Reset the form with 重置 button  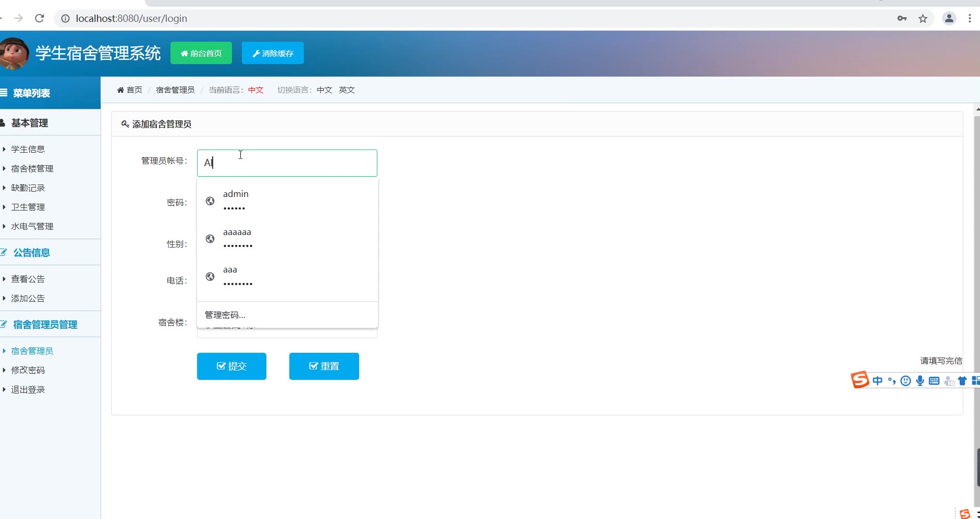(x=324, y=366)
